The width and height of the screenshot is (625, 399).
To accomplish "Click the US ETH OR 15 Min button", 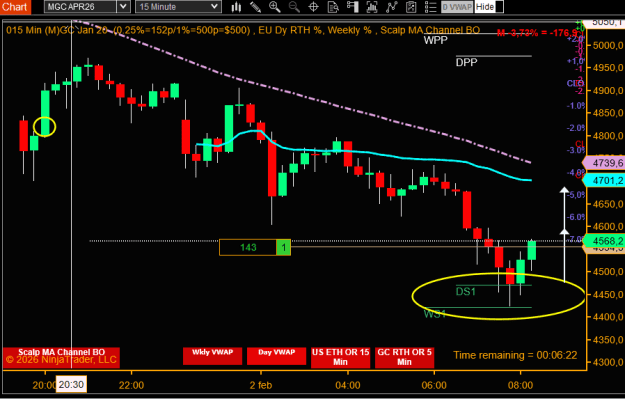I will [340, 357].
